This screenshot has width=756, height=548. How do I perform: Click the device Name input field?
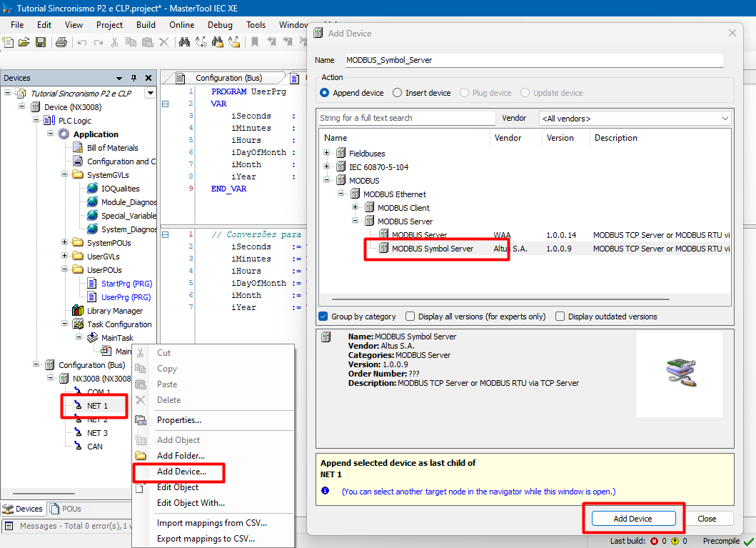point(534,60)
